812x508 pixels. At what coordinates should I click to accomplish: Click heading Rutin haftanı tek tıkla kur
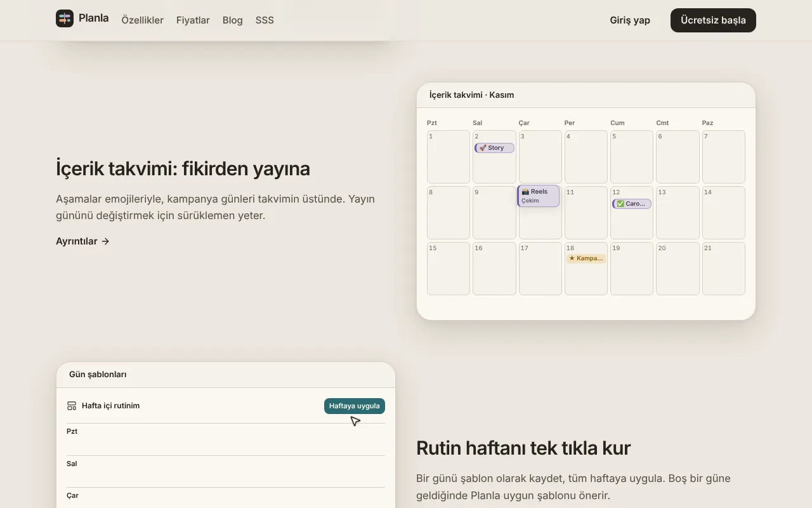[523, 448]
